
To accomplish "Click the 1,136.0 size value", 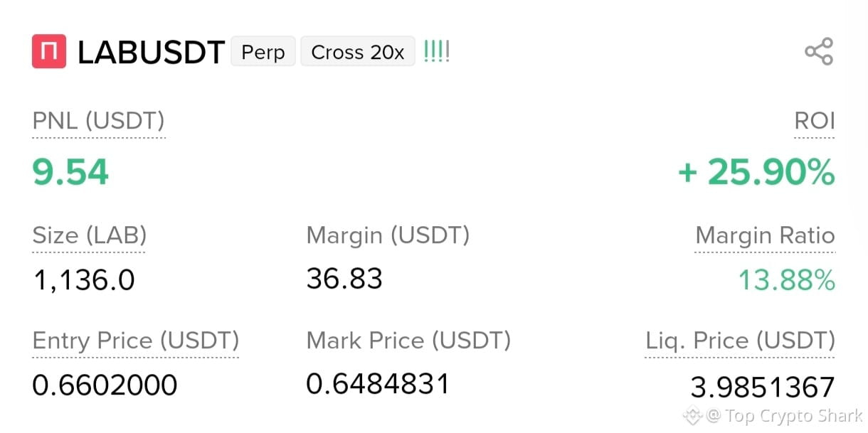I will pos(84,280).
